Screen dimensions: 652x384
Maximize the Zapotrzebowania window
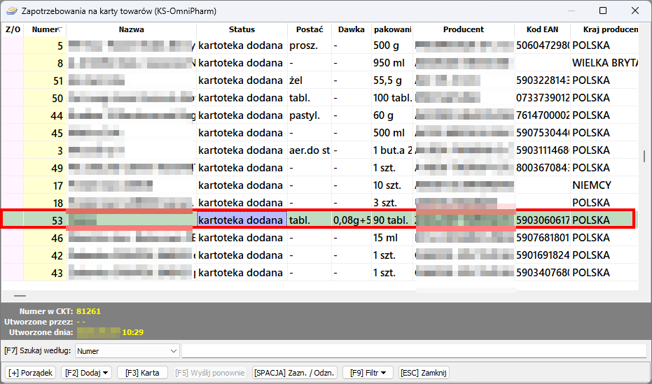tap(603, 11)
